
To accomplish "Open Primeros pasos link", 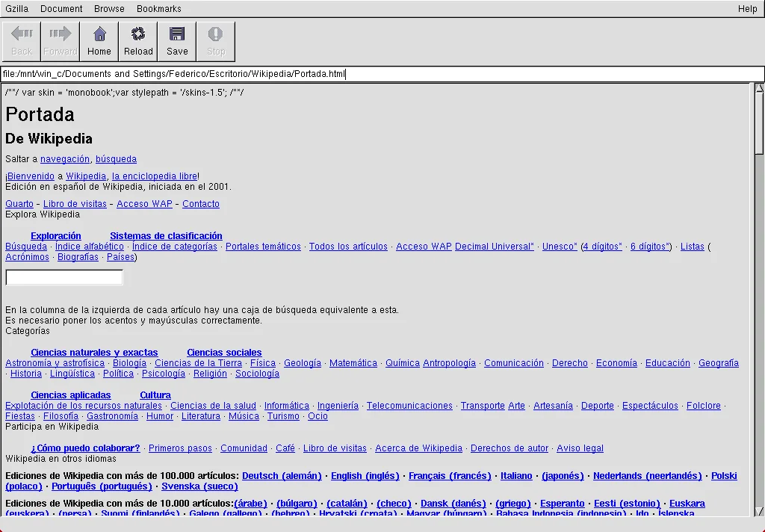I will (x=181, y=448).
